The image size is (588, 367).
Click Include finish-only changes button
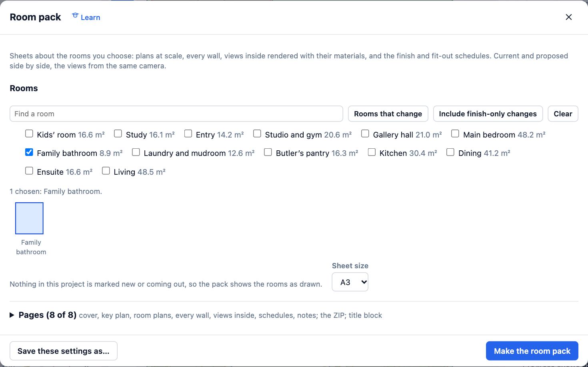point(488,114)
